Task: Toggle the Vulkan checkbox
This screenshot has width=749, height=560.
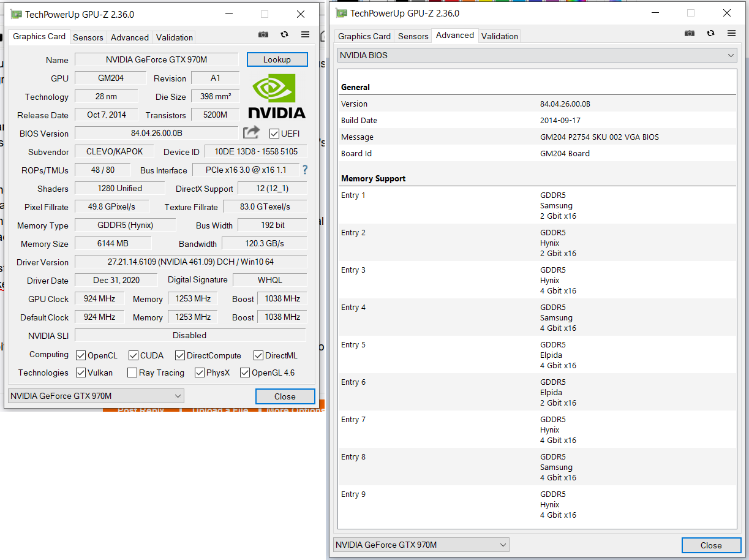Action: [81, 373]
